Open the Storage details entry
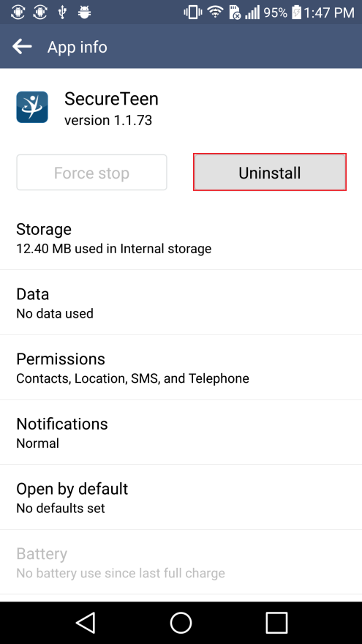This screenshot has height=644, width=362. [x=181, y=238]
